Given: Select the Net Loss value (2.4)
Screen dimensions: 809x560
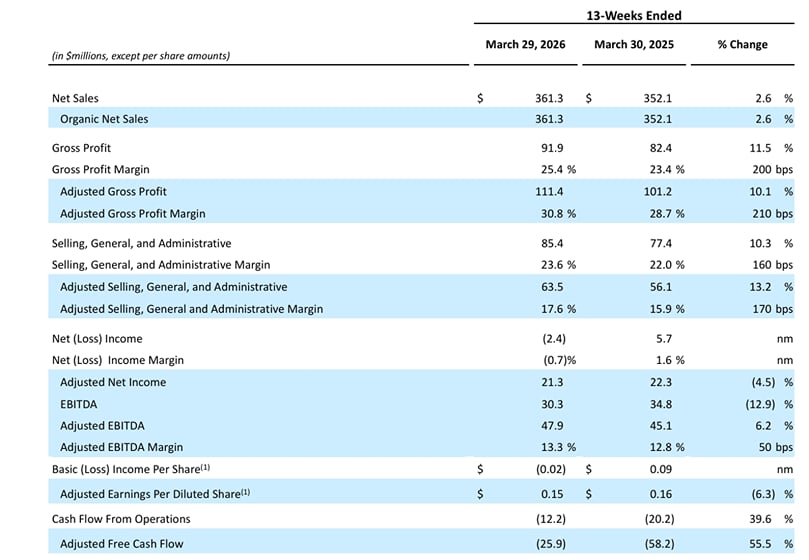Looking at the screenshot, I should (x=554, y=339).
